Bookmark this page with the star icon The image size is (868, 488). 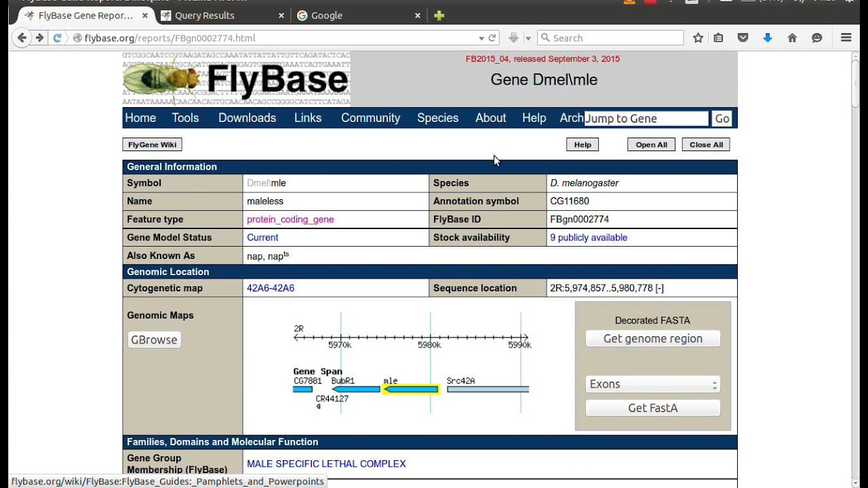point(698,38)
